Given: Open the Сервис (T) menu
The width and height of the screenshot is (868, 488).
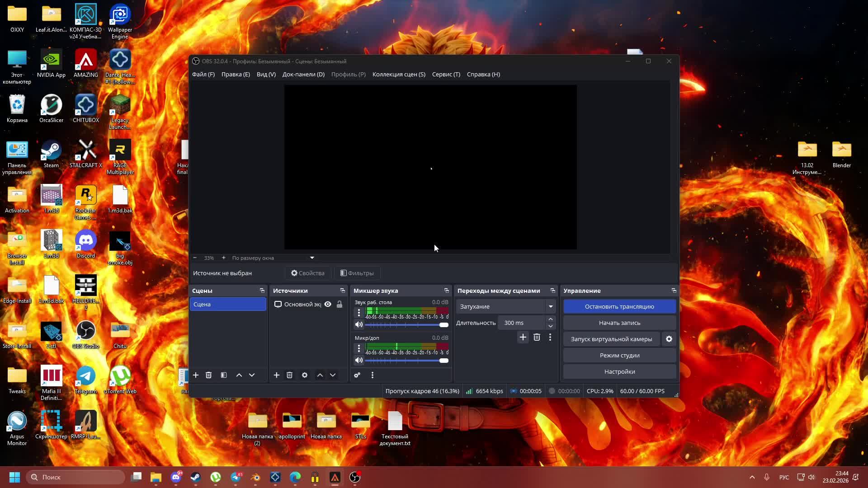Looking at the screenshot, I should [446, 74].
